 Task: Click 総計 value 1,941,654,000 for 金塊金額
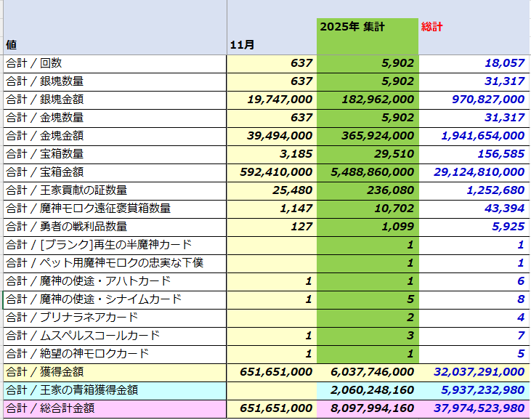482,136
